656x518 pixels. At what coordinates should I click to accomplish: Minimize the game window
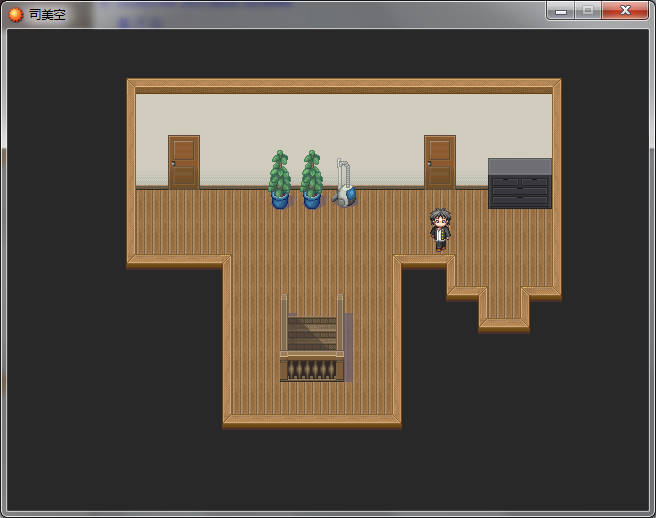[x=561, y=11]
